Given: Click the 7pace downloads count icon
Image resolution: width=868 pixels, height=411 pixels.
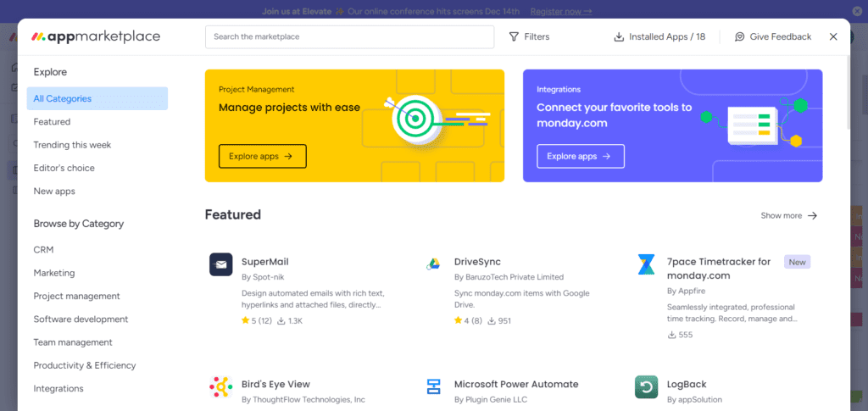Looking at the screenshot, I should pos(671,335).
